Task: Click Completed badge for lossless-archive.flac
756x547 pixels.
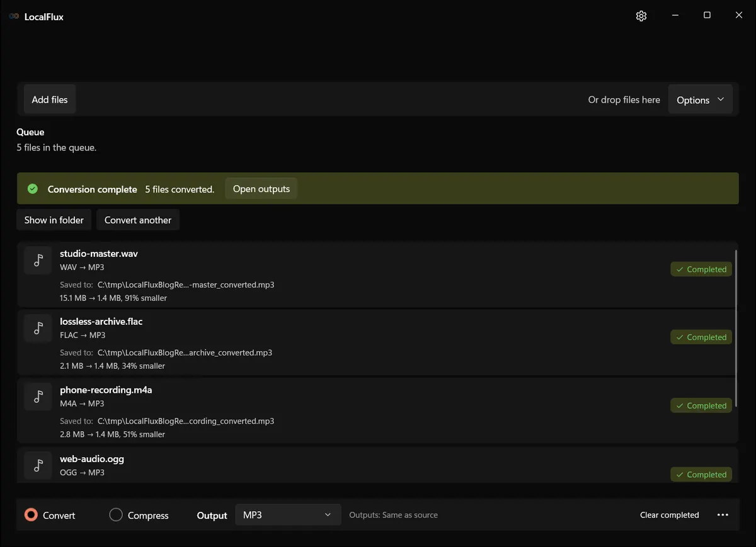Action: tap(701, 337)
